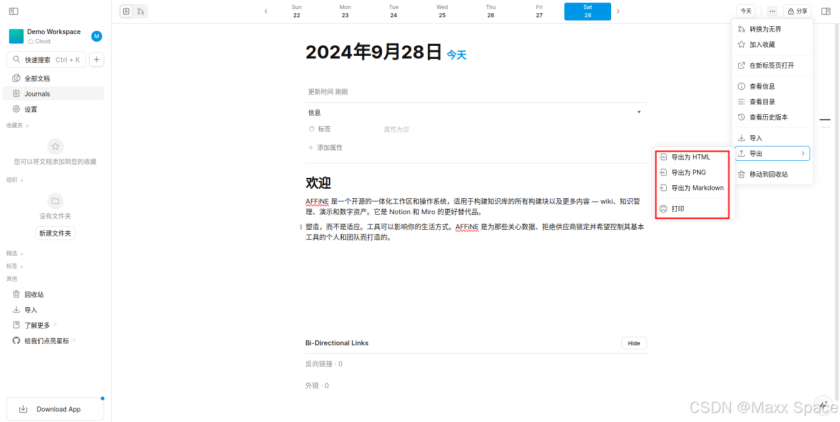This screenshot has width=840, height=422.
Task: Switch to page mode in editor toggle
Action: tap(126, 11)
